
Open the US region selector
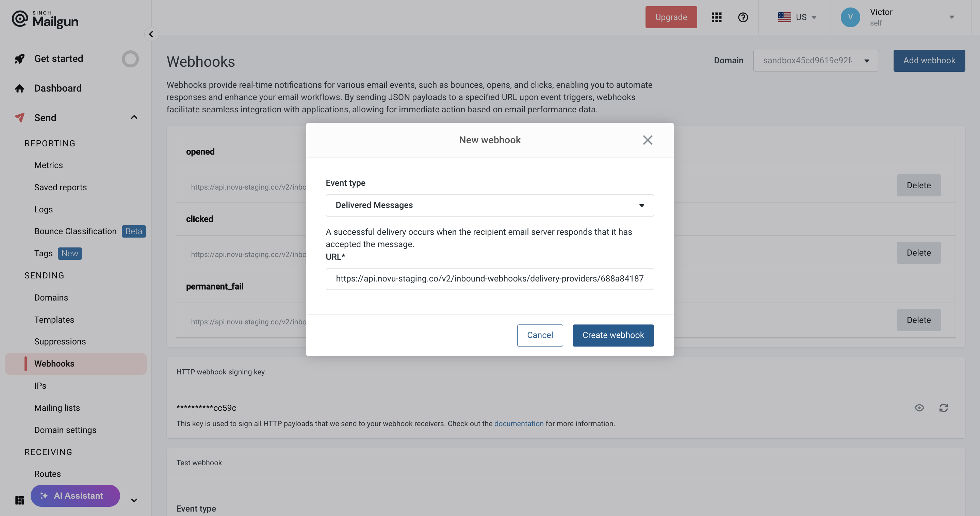point(798,17)
